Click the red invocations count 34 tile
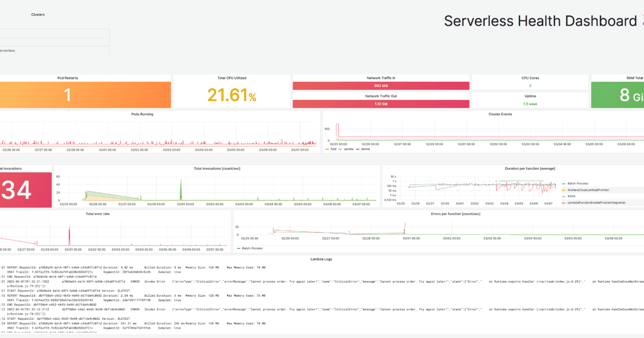The width and height of the screenshot is (644, 338). tap(26, 190)
